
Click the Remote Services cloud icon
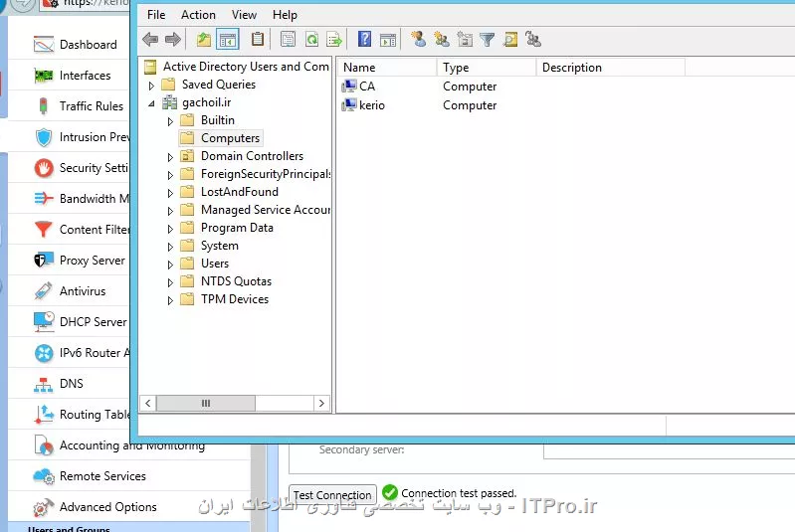(x=44, y=476)
